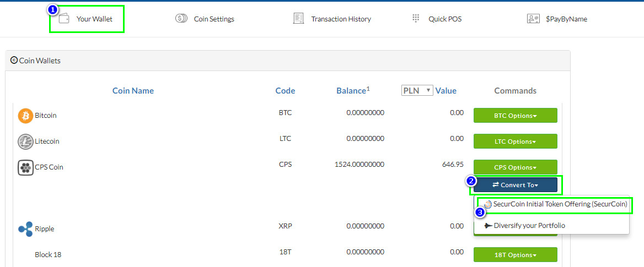Expand the BTC Options dropdown
Image resolution: width=644 pixels, height=267 pixels.
tap(516, 116)
